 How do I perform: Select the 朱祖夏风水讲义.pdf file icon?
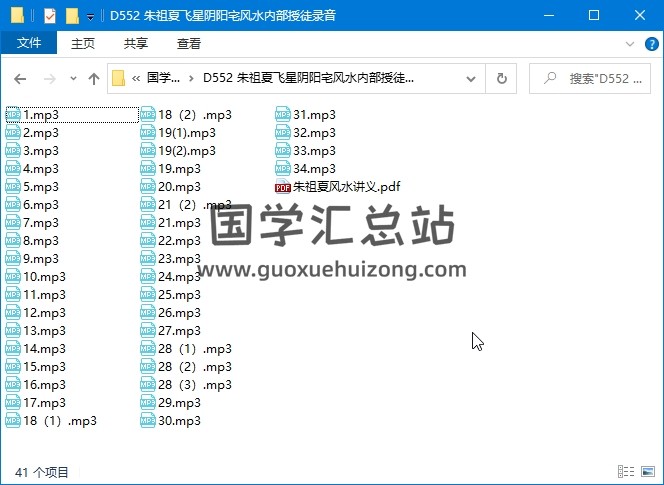tap(282, 187)
